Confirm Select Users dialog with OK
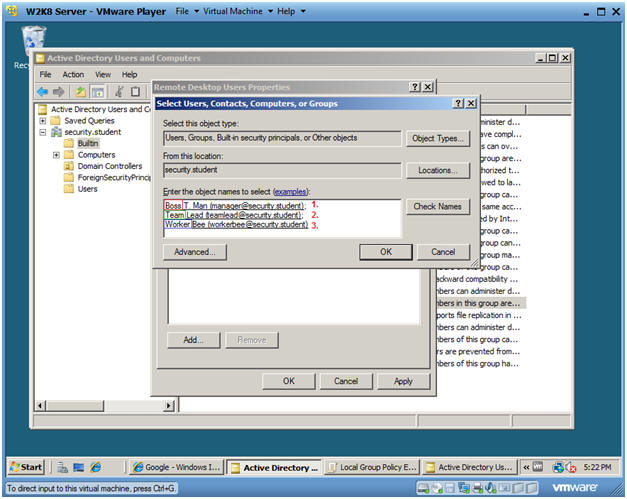Screen dimensions: 627x499 [x=386, y=252]
